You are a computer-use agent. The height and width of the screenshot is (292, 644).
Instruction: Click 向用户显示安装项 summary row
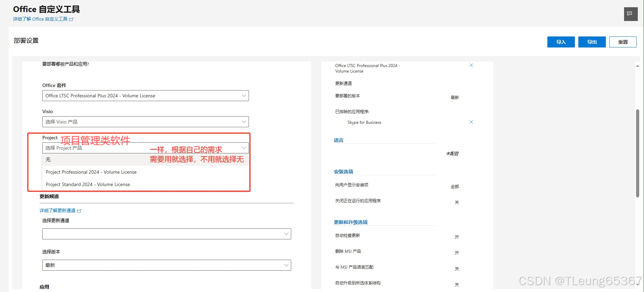pyautogui.click(x=397, y=185)
